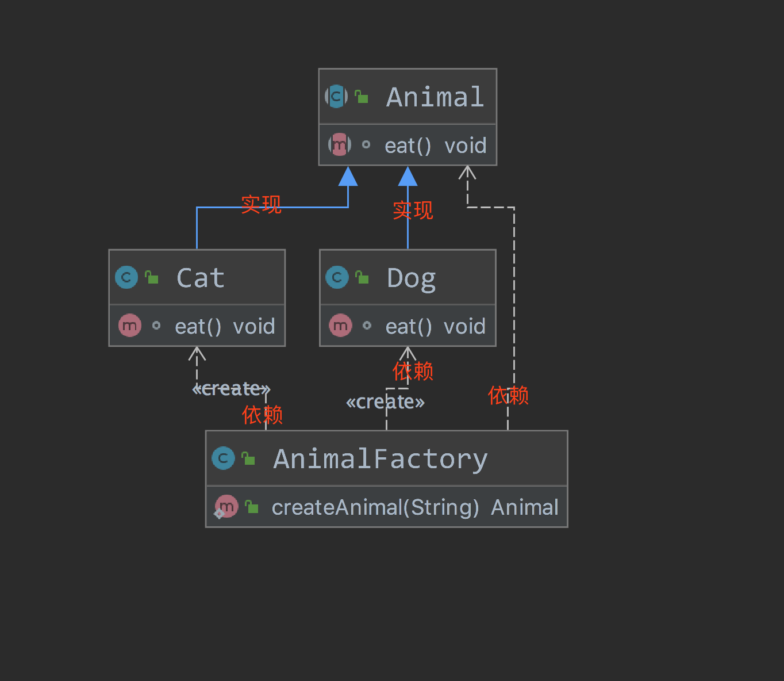Click the public lock icon beside Cat
Viewport: 784px width, 681px height.
click(x=152, y=277)
